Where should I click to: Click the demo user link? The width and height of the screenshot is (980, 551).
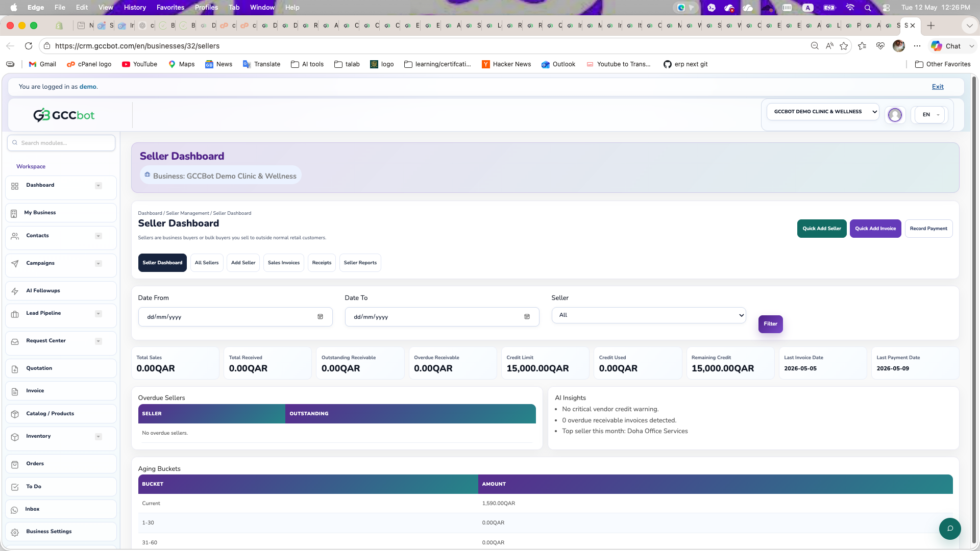pos(88,87)
